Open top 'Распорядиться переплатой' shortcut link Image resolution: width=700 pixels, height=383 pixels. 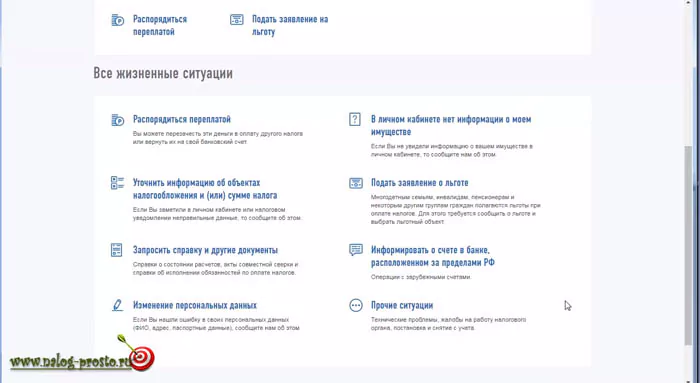click(160, 25)
